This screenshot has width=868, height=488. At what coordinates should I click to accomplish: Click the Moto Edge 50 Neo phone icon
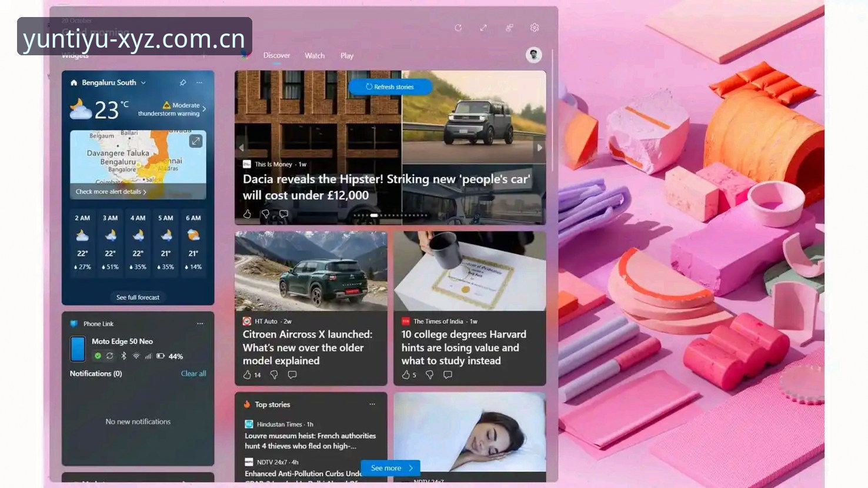pos(78,349)
